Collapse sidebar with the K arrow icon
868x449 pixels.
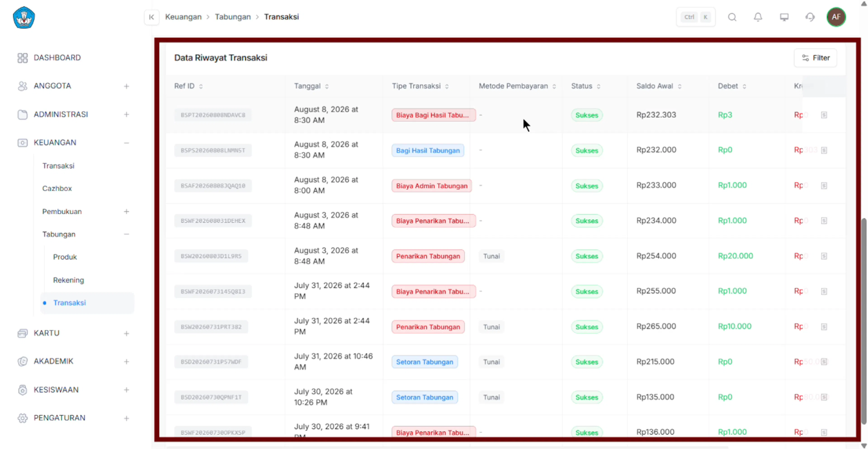tap(152, 17)
